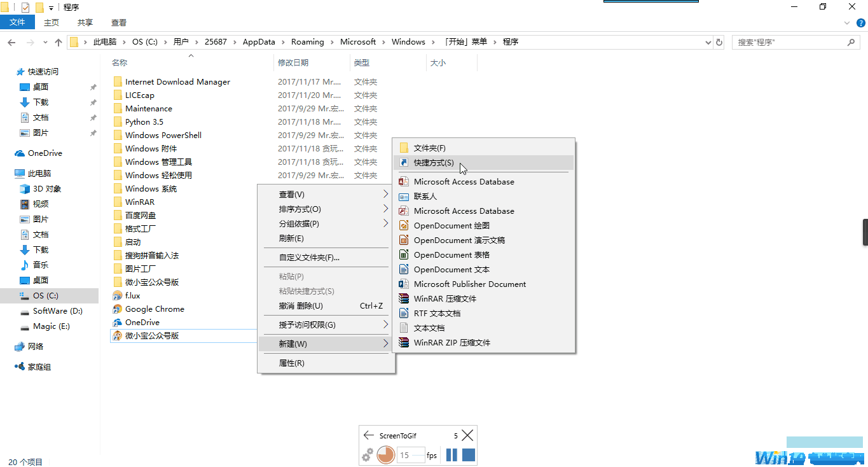Choose WinRAR ZIP 压缩文件 from the new submenu
This screenshot has width=868, height=467.
[x=451, y=343]
